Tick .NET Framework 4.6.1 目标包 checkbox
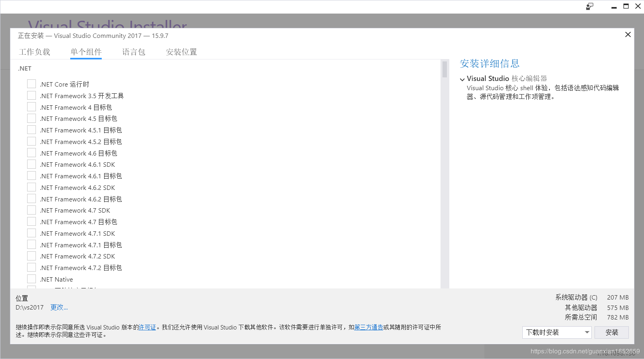644x359 pixels. pyautogui.click(x=32, y=176)
